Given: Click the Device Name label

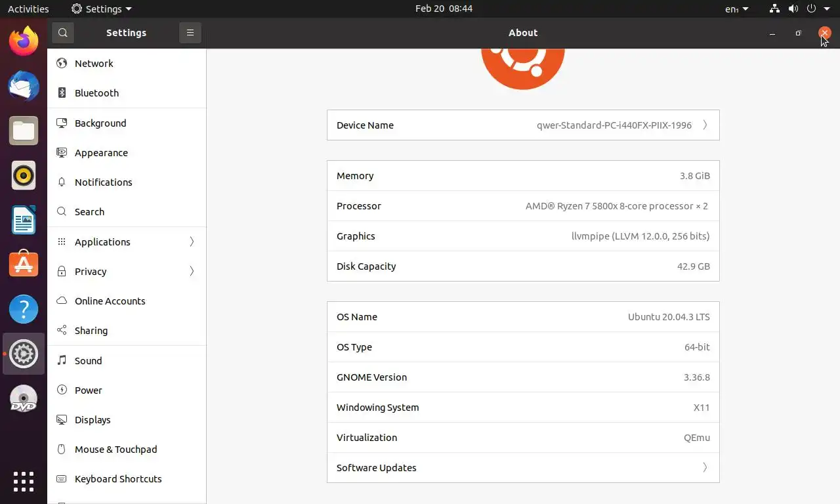Looking at the screenshot, I should click(365, 125).
